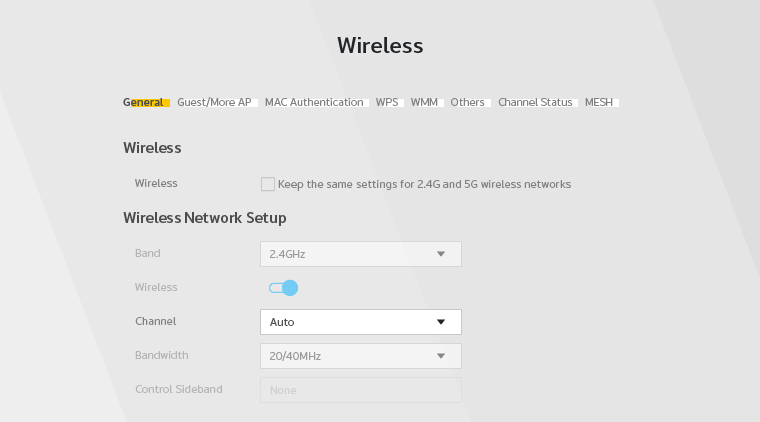Go to the MAC Authentication tab

click(x=314, y=102)
